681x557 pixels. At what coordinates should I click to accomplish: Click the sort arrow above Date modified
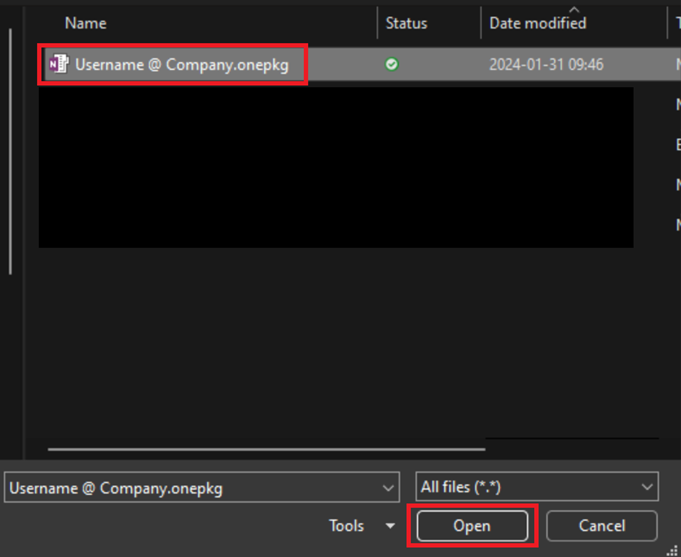(574, 9)
